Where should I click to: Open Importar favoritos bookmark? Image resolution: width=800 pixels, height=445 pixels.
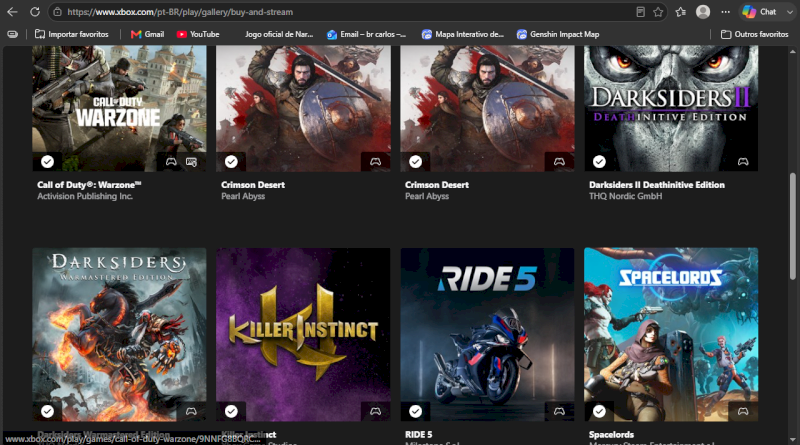(x=71, y=34)
